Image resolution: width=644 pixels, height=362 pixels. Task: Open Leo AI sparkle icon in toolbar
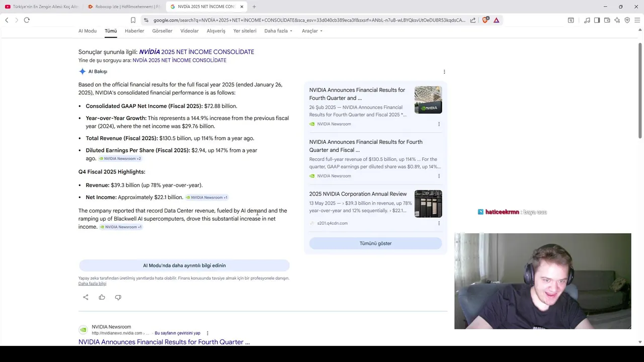tap(617, 20)
